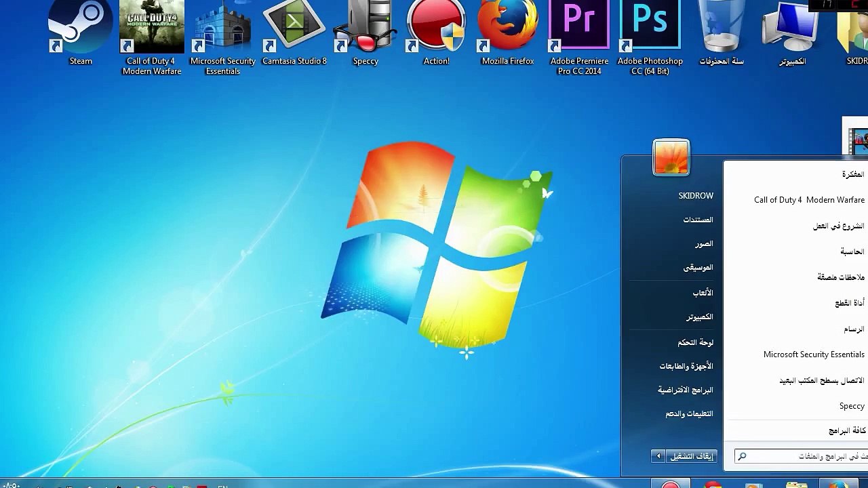Open Games (الألعاب) in Start menu
Image resolution: width=868 pixels, height=488 pixels.
click(703, 293)
